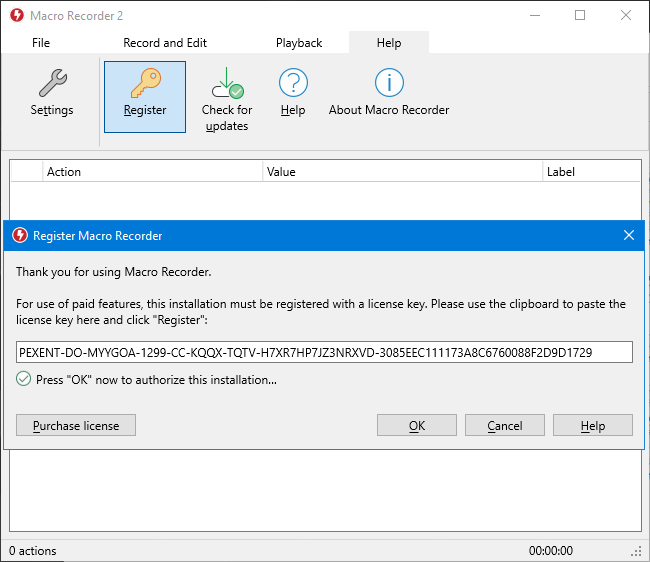
Task: Click the Help button in the dialog
Action: click(593, 425)
